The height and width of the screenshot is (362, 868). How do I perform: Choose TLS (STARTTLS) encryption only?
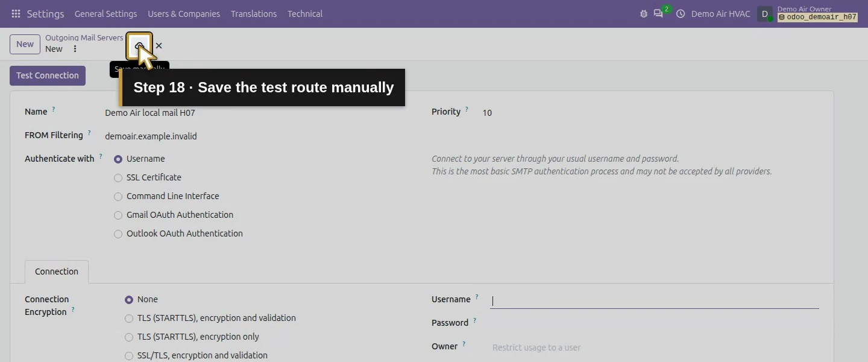click(129, 337)
